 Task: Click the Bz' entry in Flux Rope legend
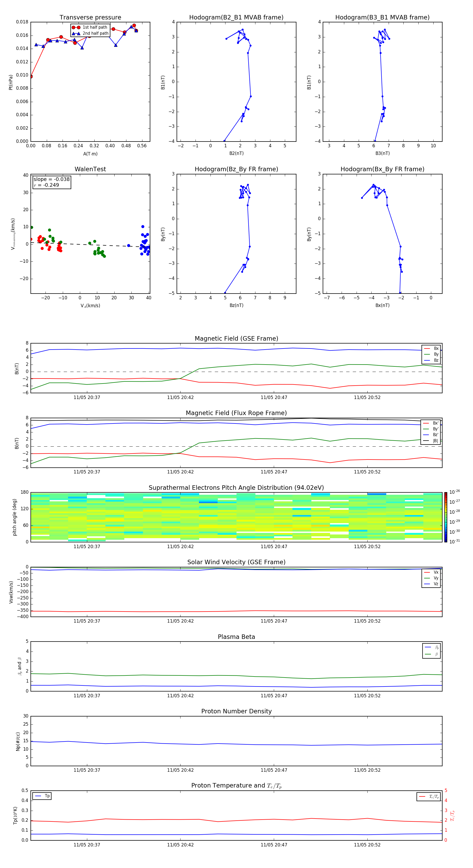pyautogui.click(x=431, y=435)
